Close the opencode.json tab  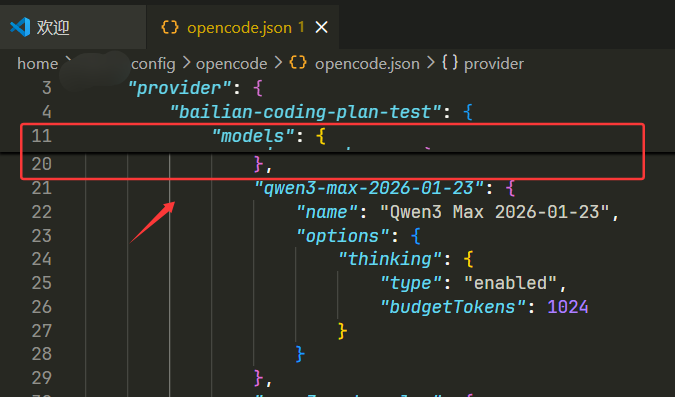click(322, 28)
